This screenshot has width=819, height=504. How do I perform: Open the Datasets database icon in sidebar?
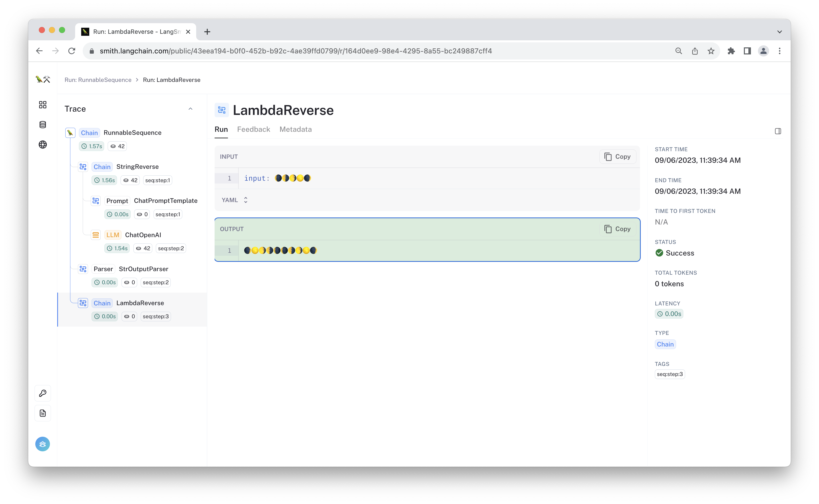pos(43,125)
